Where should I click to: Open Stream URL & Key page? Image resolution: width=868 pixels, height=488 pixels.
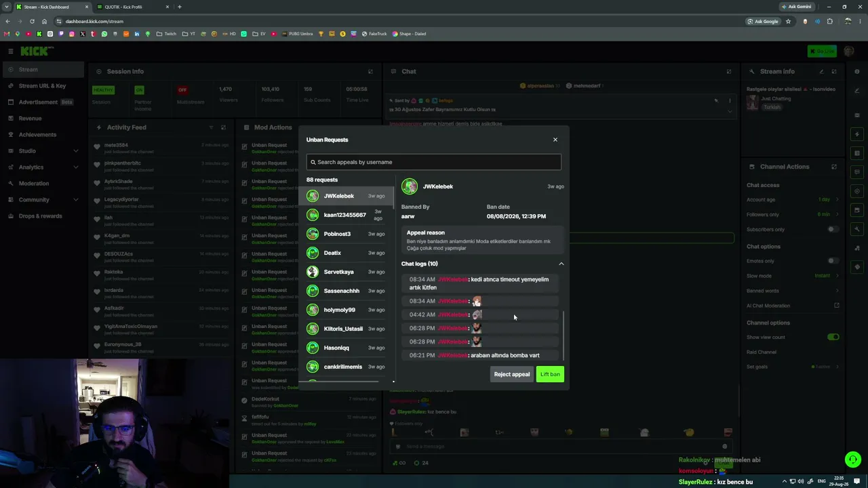tap(42, 85)
